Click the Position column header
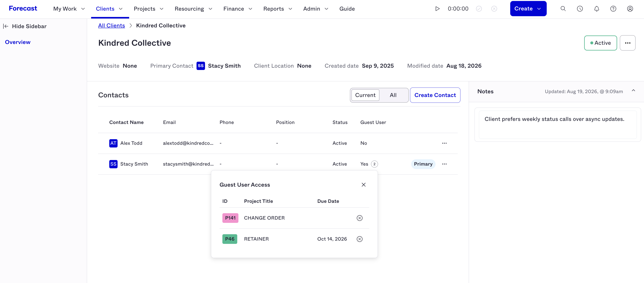 (285, 122)
